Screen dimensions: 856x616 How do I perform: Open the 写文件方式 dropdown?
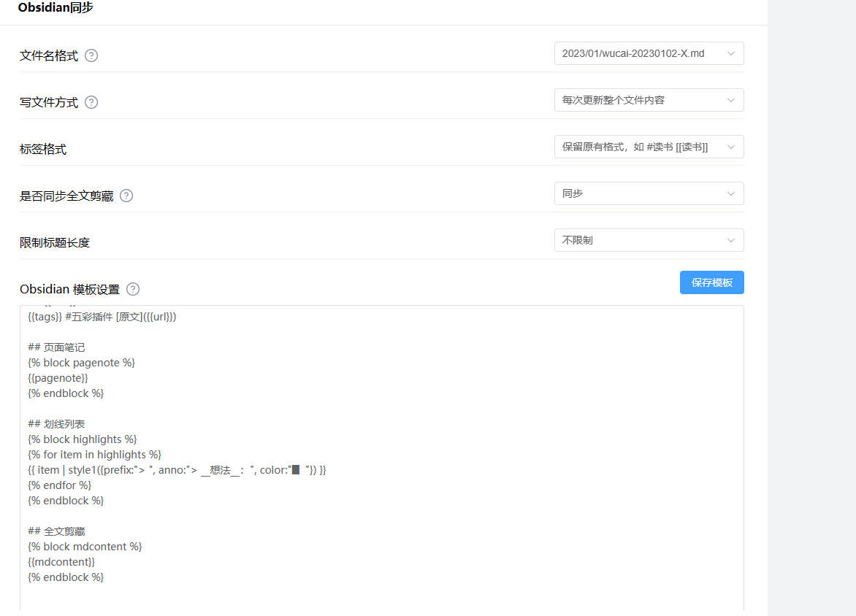click(649, 100)
